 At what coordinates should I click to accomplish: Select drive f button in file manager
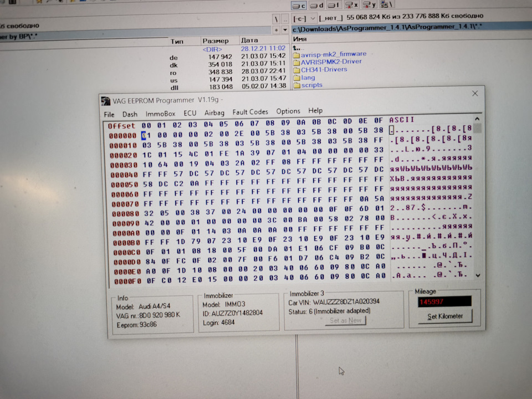click(x=334, y=5)
